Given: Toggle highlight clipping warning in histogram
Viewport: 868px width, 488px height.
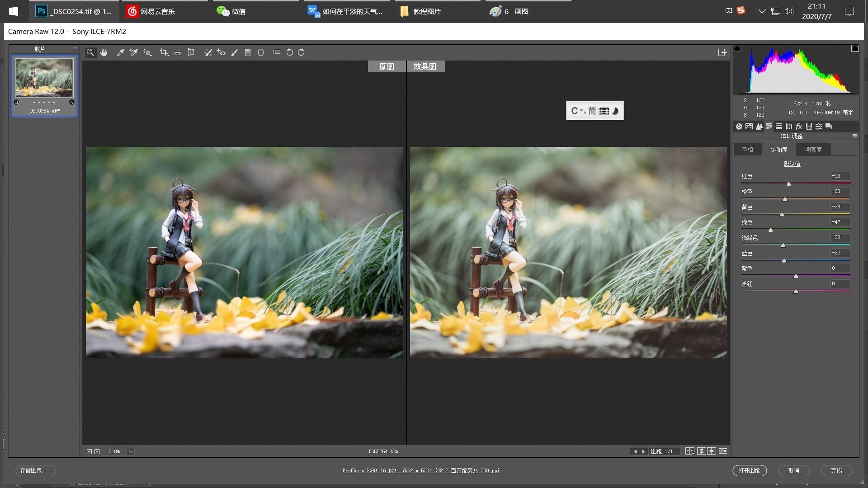Looking at the screenshot, I should coord(855,48).
